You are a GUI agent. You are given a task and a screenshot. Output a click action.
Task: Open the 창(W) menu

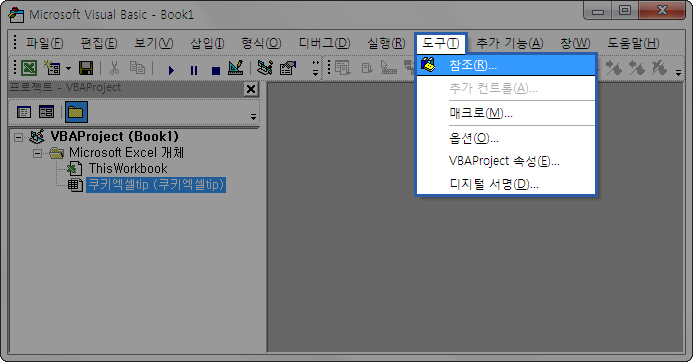575,43
